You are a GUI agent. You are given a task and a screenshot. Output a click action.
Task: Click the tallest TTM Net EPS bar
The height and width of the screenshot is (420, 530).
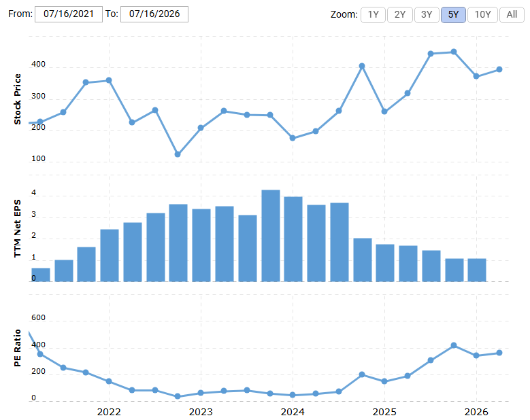tap(271, 236)
